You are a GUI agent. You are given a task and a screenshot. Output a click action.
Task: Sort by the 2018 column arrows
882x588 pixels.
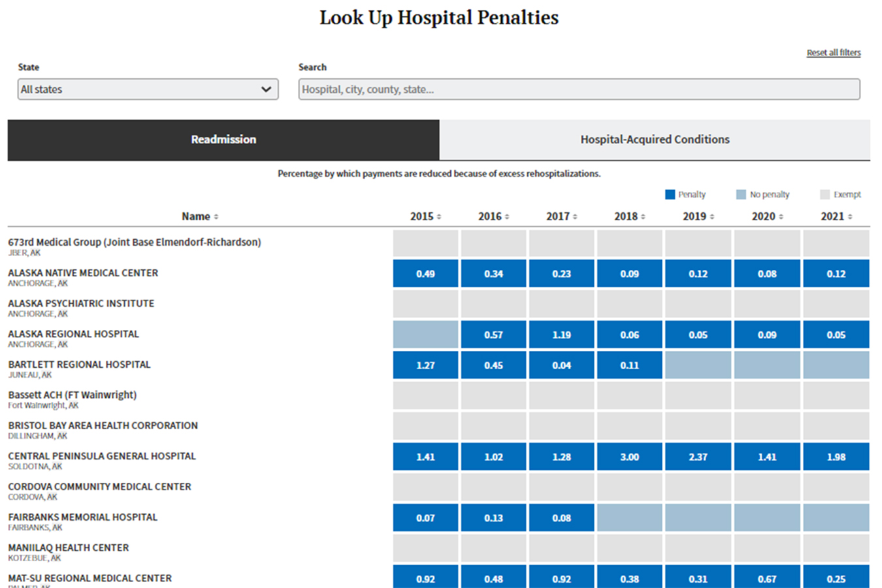643,217
